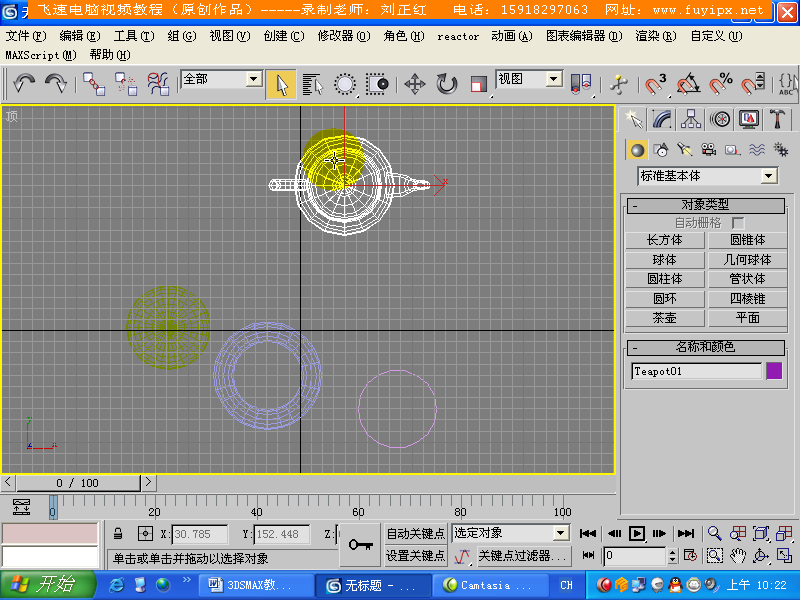
Task: Switch to the Motion command panel tab
Action: click(x=720, y=119)
